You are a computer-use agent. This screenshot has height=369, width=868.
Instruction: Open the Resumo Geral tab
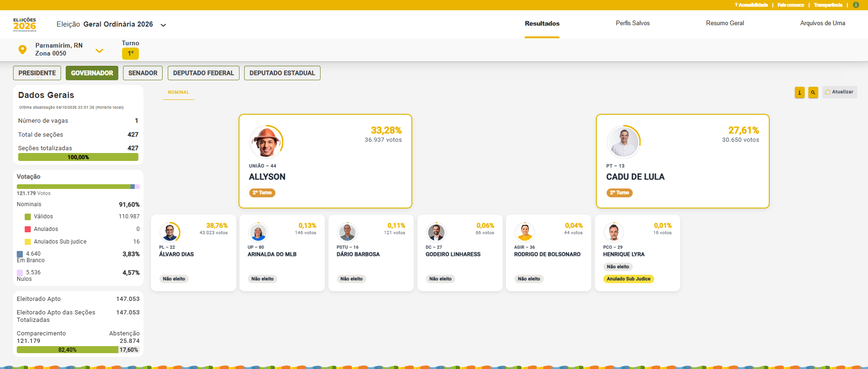point(725,23)
